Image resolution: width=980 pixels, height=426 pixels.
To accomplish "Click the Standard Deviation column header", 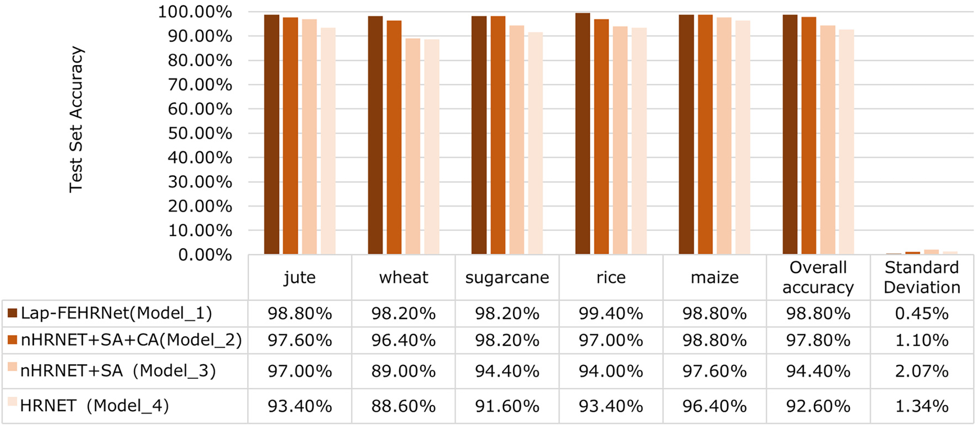I will point(922,277).
